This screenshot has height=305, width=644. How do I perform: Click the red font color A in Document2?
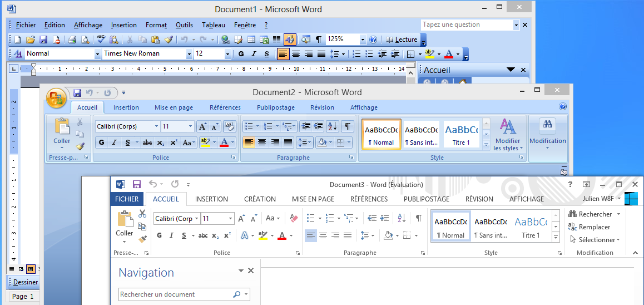224,142
